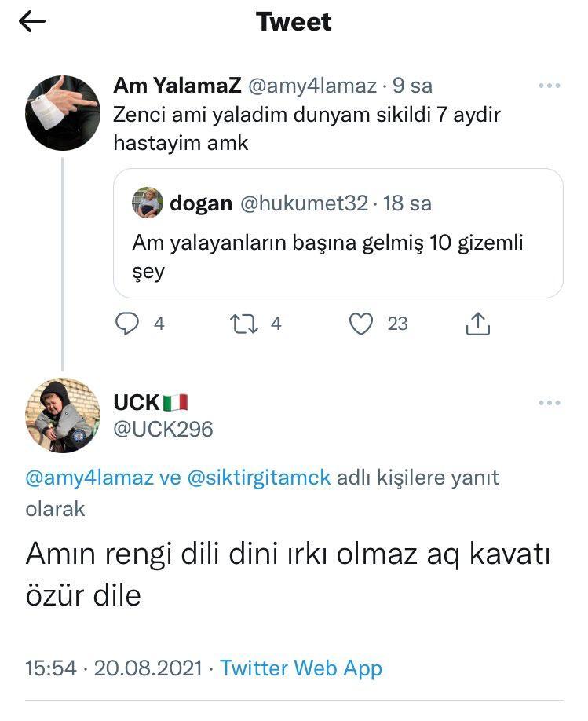This screenshot has width=588, height=721.
Task: Click the Twitter Web App source link
Action: (x=301, y=668)
